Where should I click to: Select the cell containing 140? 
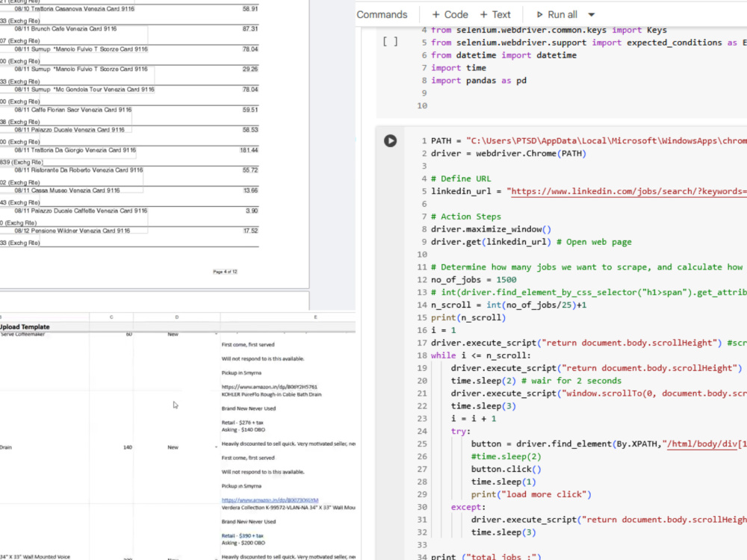127,447
